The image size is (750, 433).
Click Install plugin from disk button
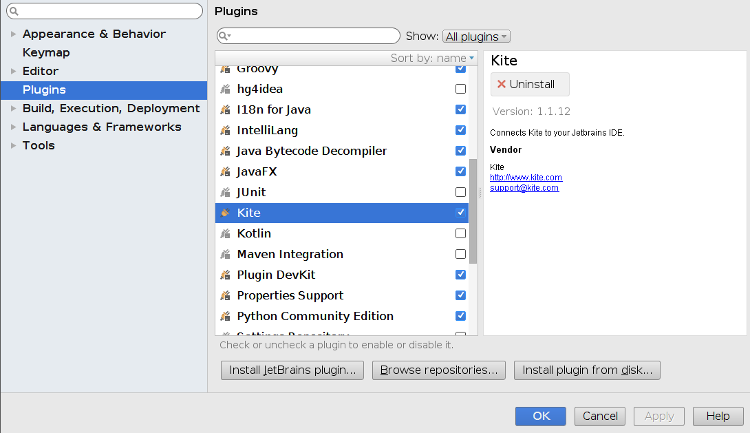tap(587, 370)
